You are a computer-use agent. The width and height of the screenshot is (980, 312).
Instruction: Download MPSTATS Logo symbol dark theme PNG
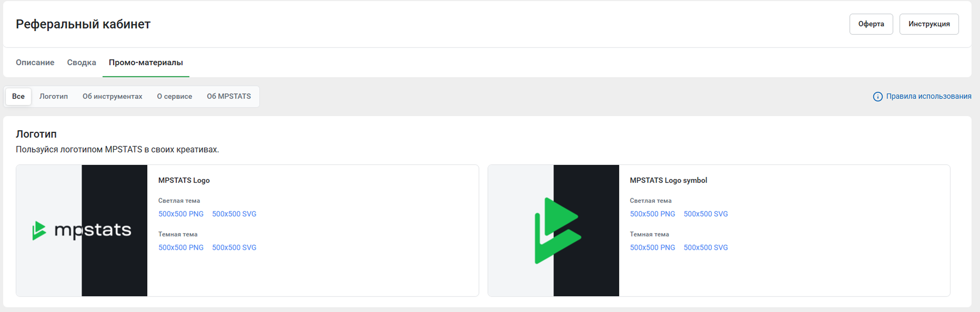click(x=652, y=247)
